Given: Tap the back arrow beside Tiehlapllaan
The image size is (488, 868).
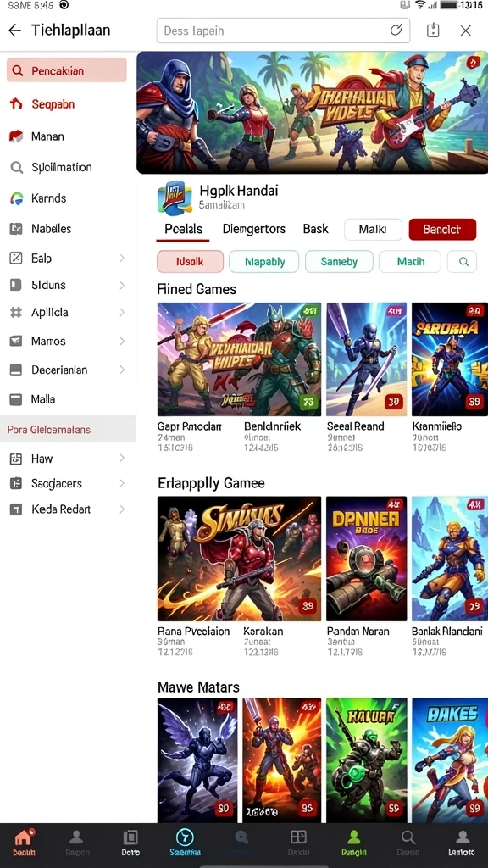Looking at the screenshot, I should [15, 31].
